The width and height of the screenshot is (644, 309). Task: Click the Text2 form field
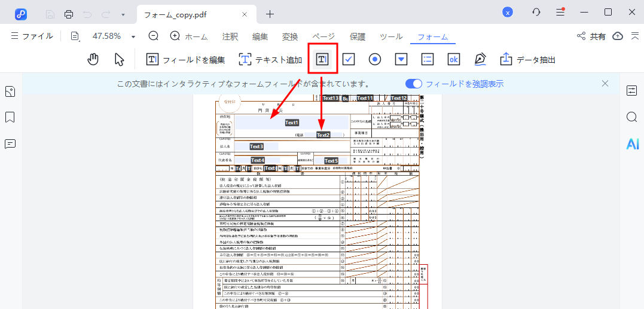[x=323, y=135]
